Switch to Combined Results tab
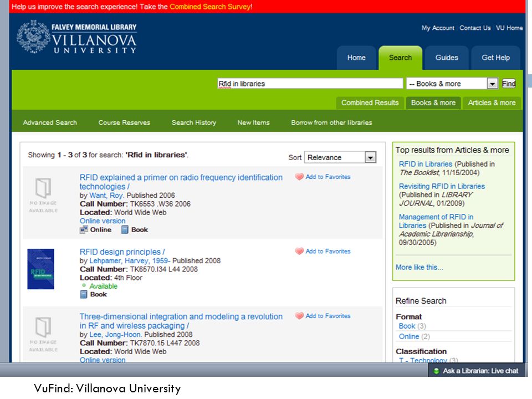Viewport: 532px width, 399px height. pos(370,103)
